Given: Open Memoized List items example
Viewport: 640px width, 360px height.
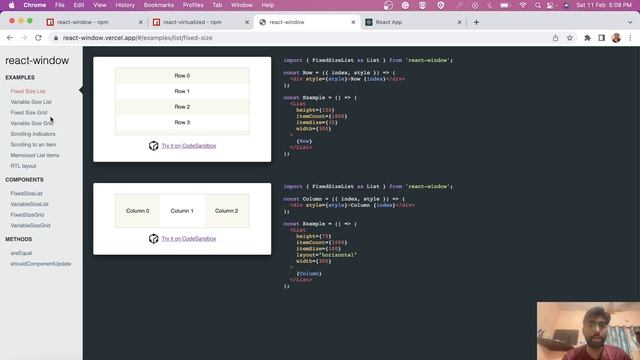Looking at the screenshot, I should (35, 155).
